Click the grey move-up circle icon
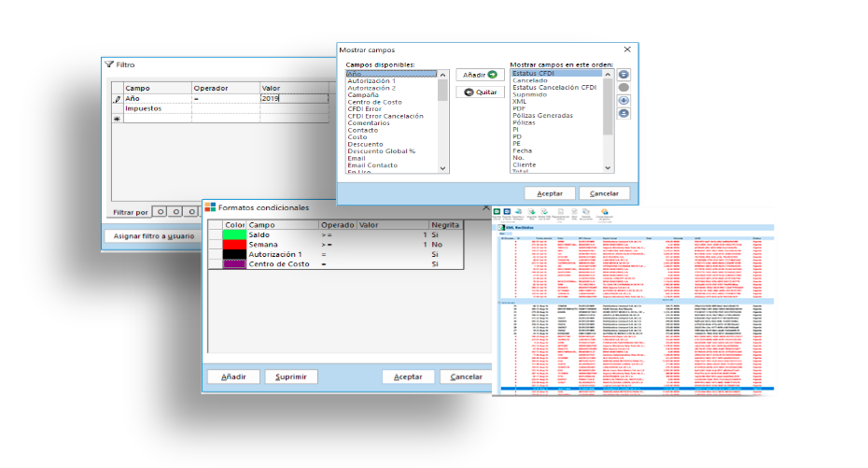This screenshot has width=868, height=468. (623, 87)
